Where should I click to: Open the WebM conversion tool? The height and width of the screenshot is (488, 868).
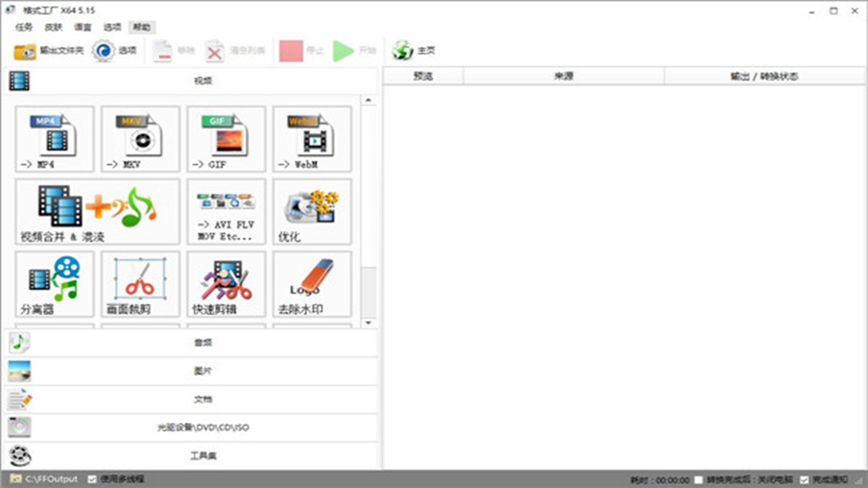(312, 139)
